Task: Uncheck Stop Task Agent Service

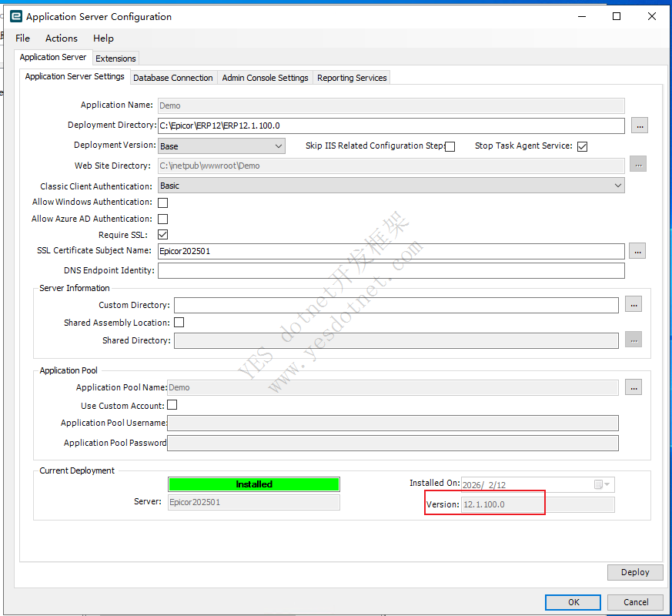Action: (582, 146)
